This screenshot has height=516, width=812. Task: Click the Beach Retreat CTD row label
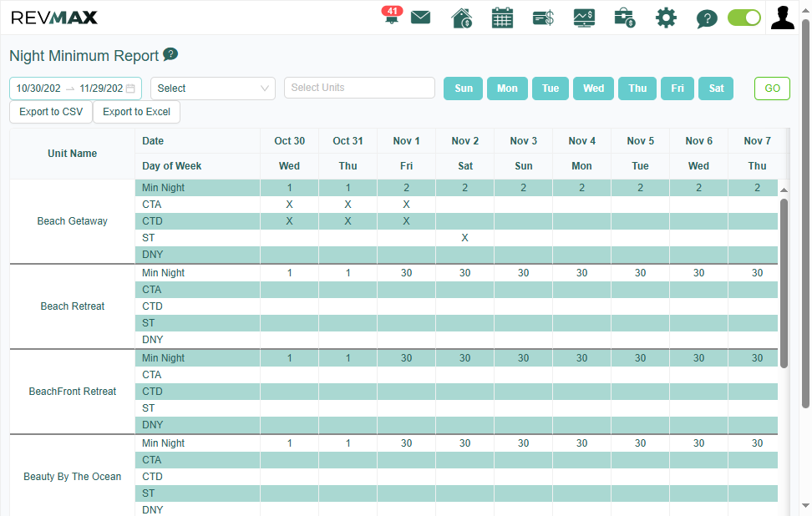pos(152,306)
